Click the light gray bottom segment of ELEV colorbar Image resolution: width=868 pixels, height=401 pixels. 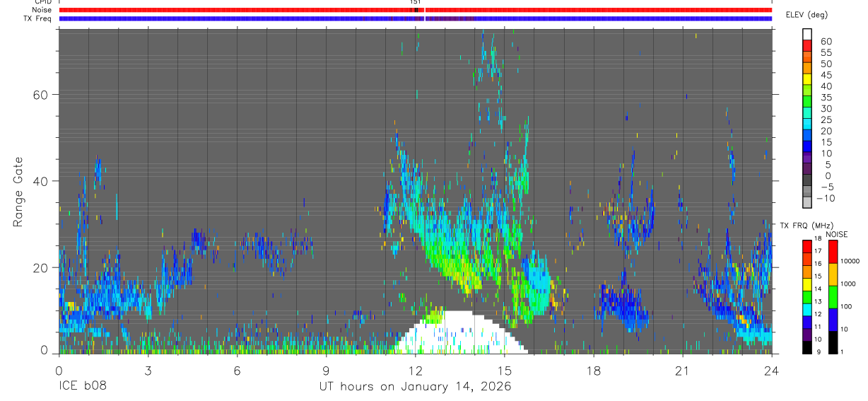coord(807,202)
